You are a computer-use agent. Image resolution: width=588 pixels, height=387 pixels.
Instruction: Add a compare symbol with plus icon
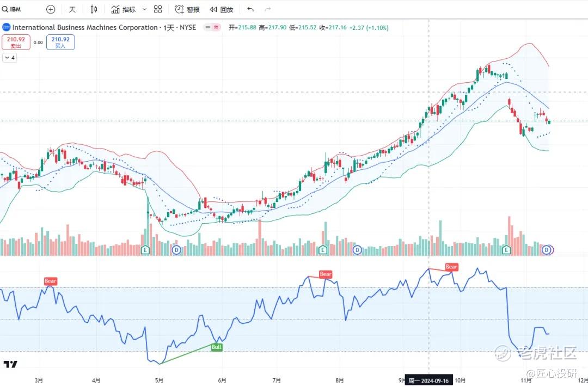point(51,9)
